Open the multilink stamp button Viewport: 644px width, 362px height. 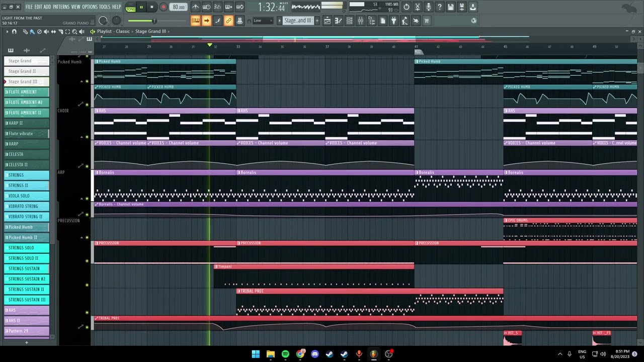(x=240, y=21)
